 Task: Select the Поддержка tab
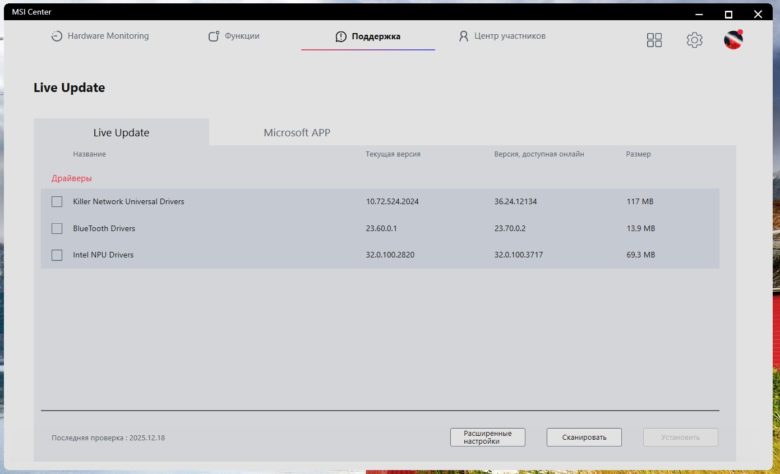tap(368, 36)
